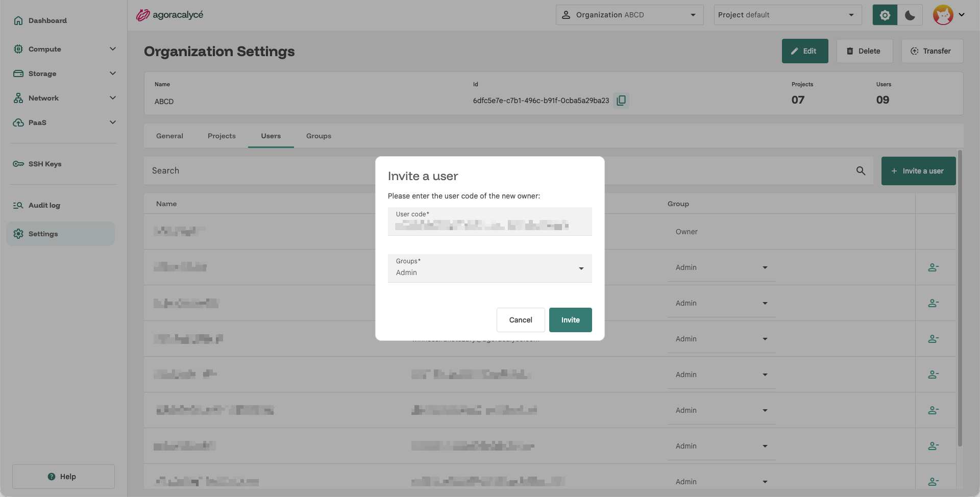
Task: Expand the PaaS menu
Action: (64, 122)
